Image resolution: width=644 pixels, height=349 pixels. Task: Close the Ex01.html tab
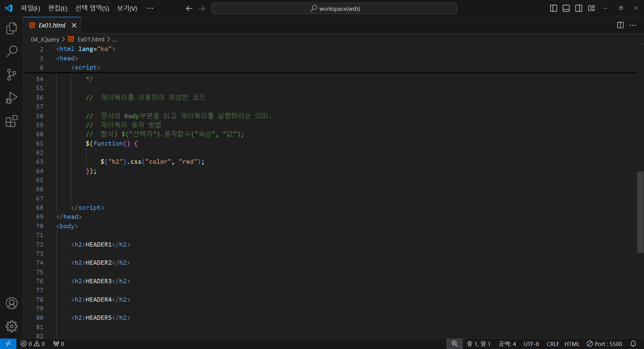pos(74,26)
